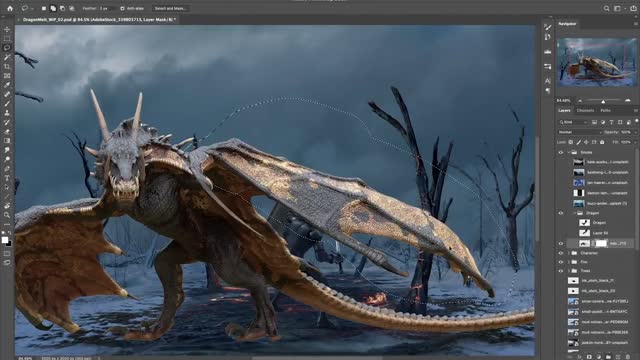Select the Type tool
The width and height of the screenshot is (640, 360).
coord(7,178)
